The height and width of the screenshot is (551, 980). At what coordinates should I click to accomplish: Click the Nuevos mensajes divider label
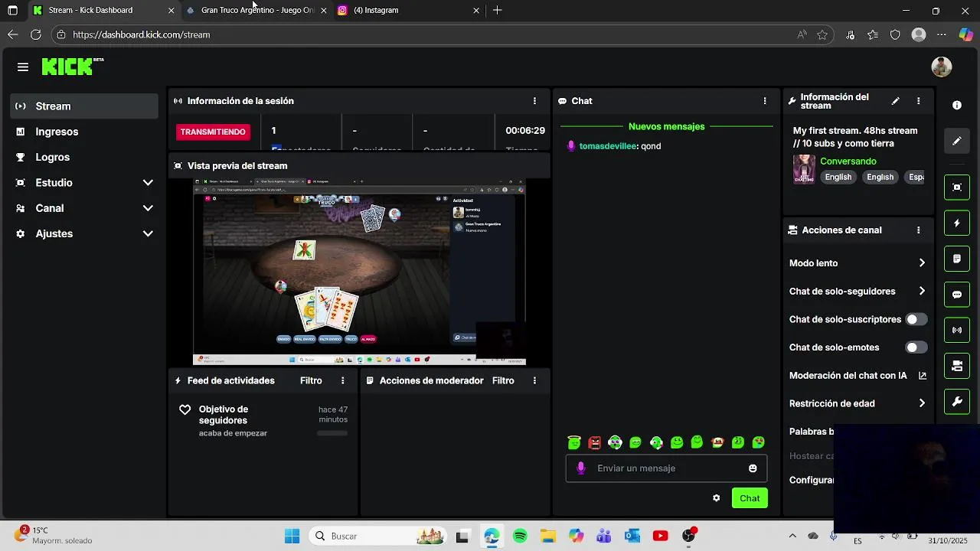667,126
